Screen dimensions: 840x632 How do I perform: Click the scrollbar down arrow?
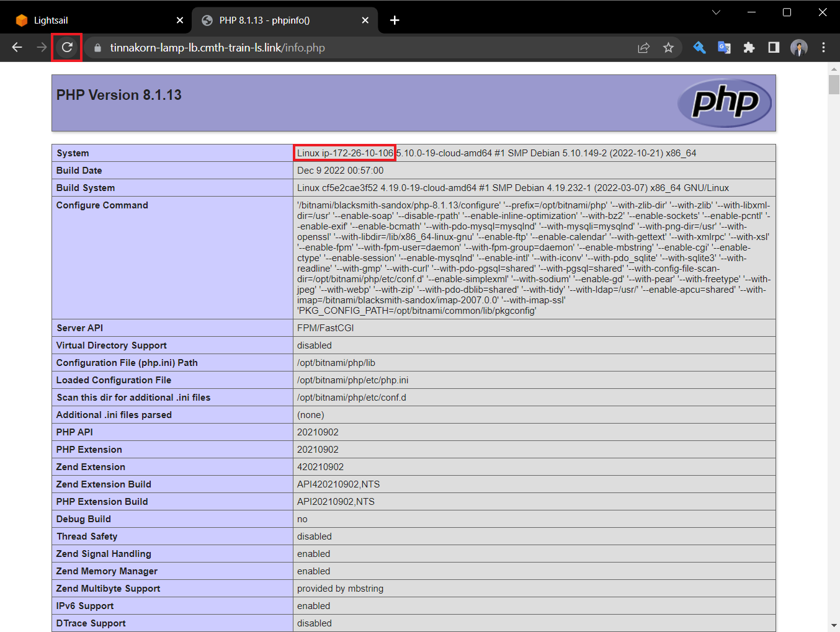pos(834,625)
